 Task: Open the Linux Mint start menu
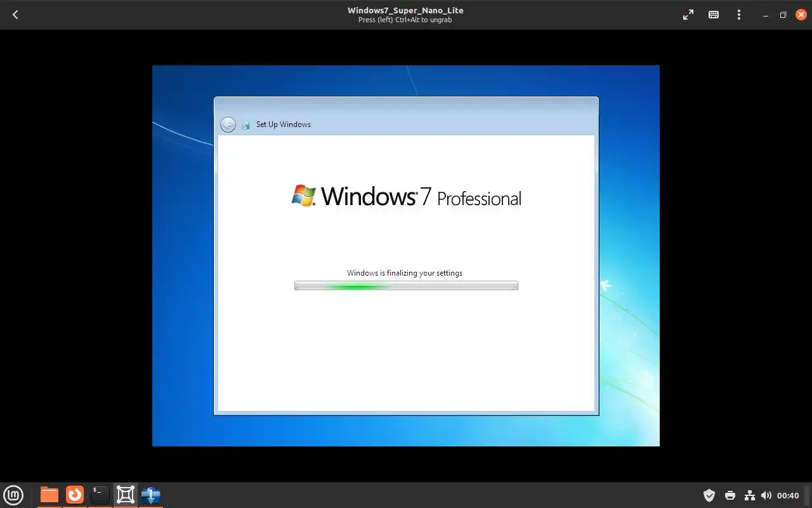pos(13,495)
